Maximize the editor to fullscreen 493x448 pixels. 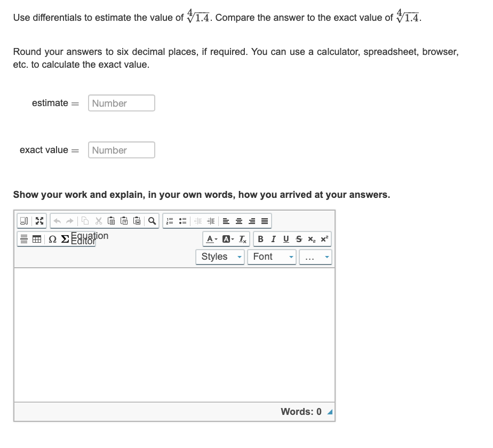point(38,220)
